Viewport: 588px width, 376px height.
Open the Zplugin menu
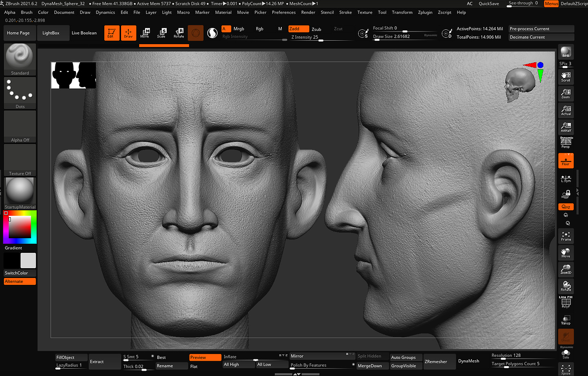425,12
